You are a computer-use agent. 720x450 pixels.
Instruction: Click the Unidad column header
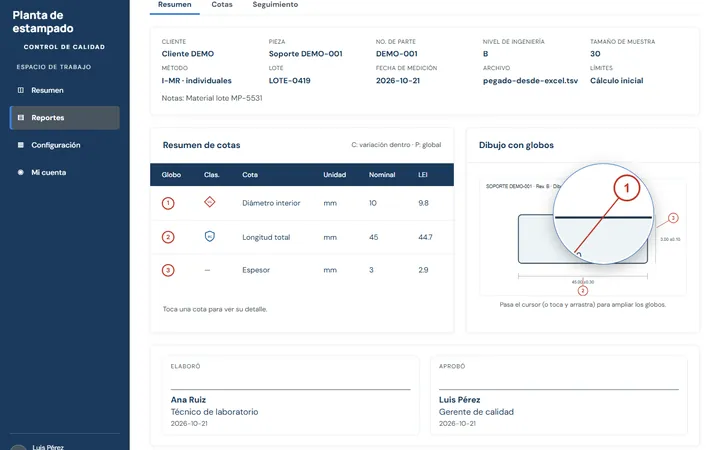(334, 175)
